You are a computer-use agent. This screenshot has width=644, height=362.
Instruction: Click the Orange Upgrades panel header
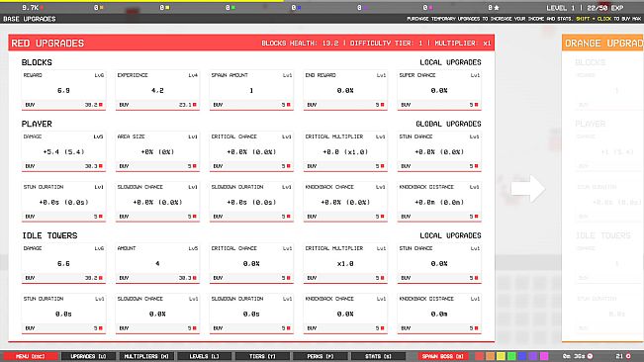click(x=602, y=44)
